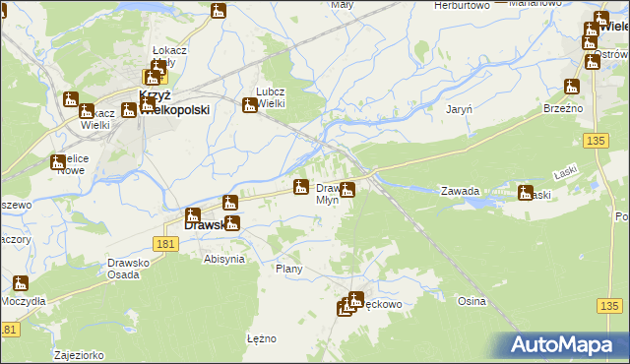Click the church icon next to Drawski Młyn label

[x=347, y=190]
